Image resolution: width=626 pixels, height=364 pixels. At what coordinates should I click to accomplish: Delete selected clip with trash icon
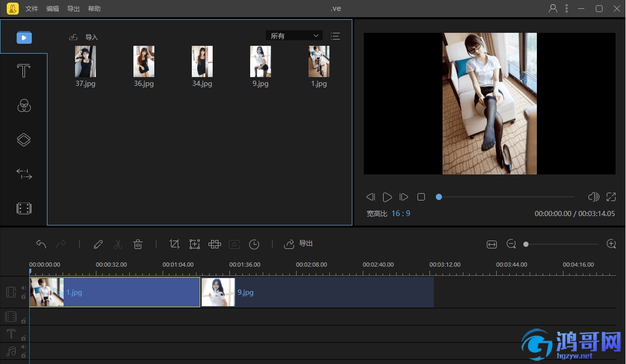click(138, 244)
